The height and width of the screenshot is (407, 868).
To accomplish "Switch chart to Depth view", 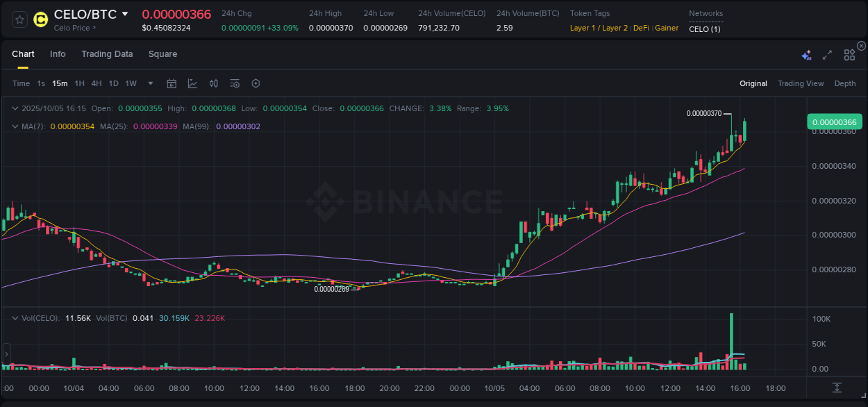I will [x=845, y=83].
